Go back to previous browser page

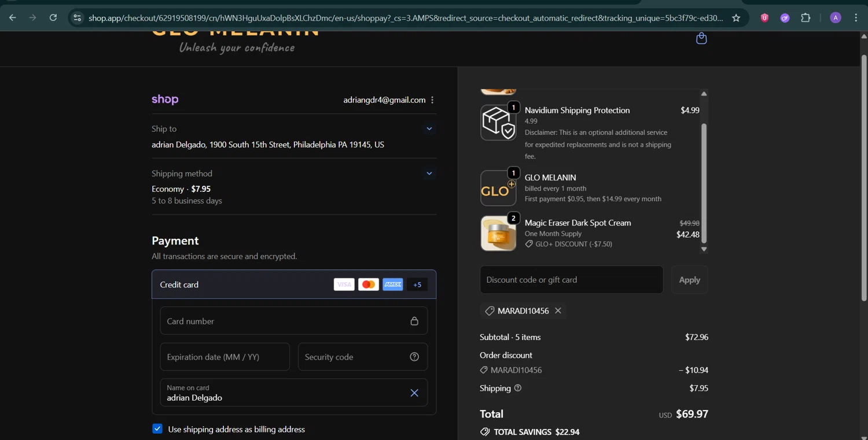(13, 18)
